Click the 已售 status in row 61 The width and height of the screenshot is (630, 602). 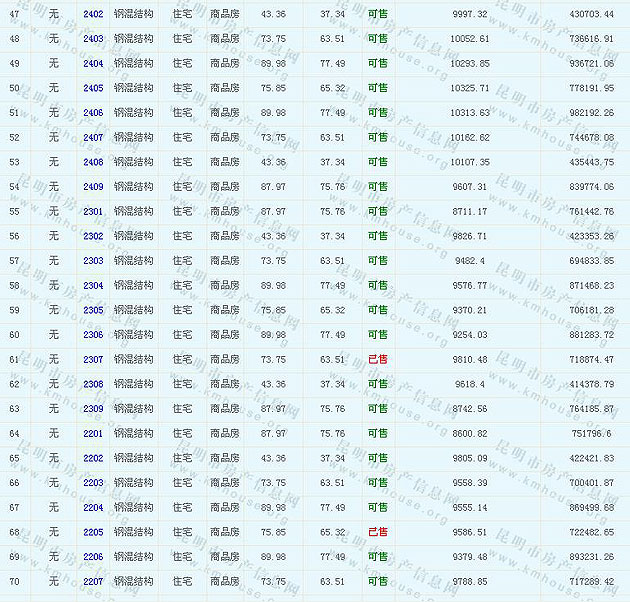coord(378,359)
